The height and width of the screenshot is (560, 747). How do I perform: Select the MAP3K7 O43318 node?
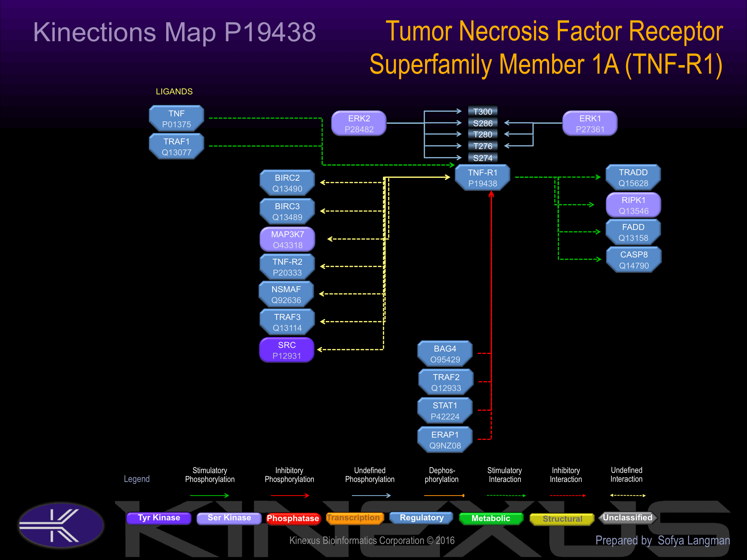287,240
